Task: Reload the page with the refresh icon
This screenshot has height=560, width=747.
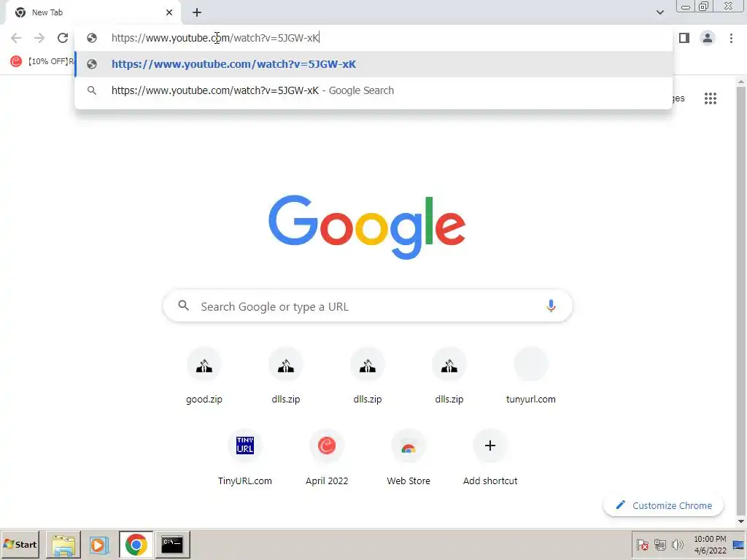Action: tap(63, 38)
